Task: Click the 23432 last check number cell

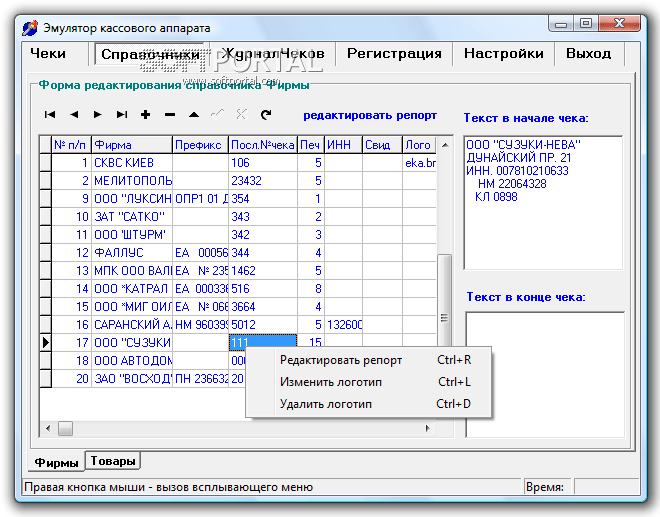Action: click(x=263, y=181)
